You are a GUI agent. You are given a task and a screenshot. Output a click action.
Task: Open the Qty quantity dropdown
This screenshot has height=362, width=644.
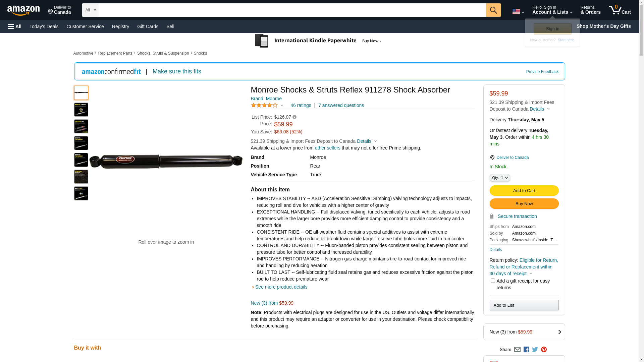coord(499,178)
